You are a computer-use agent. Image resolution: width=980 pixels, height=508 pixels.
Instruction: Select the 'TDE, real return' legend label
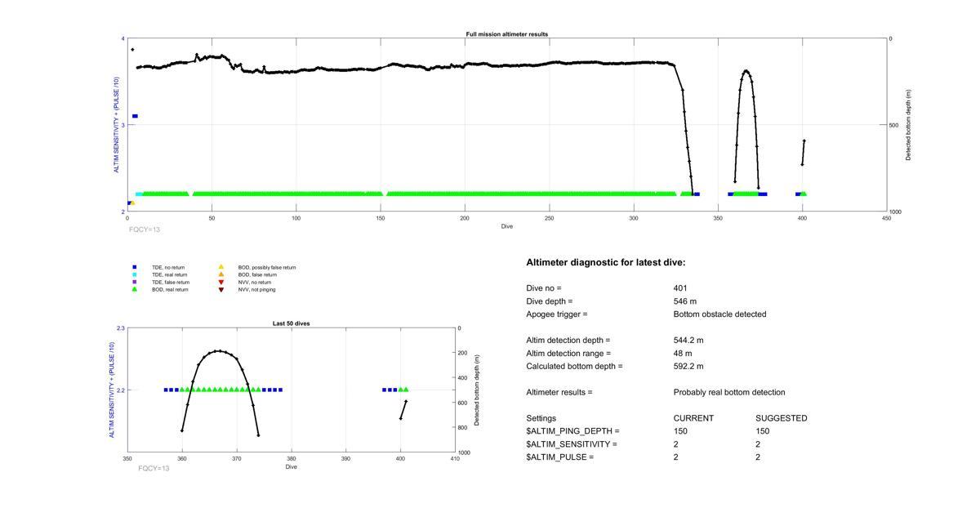(x=170, y=274)
